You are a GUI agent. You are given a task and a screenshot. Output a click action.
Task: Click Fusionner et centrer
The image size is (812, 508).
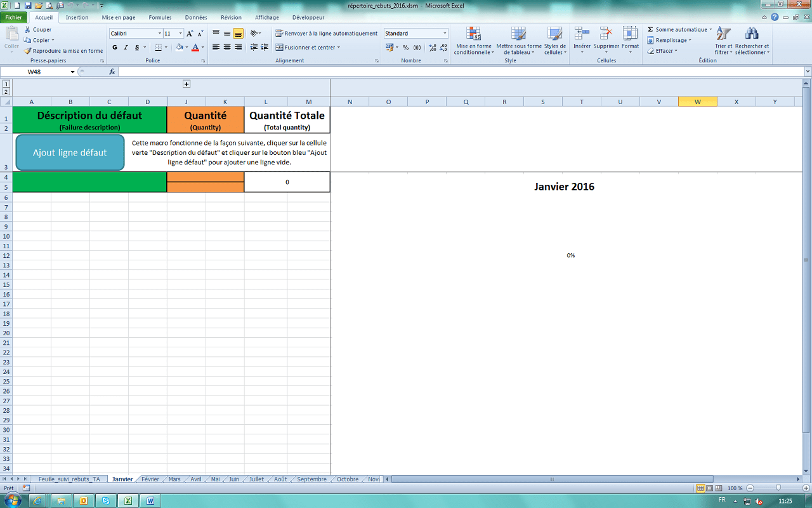click(x=308, y=48)
